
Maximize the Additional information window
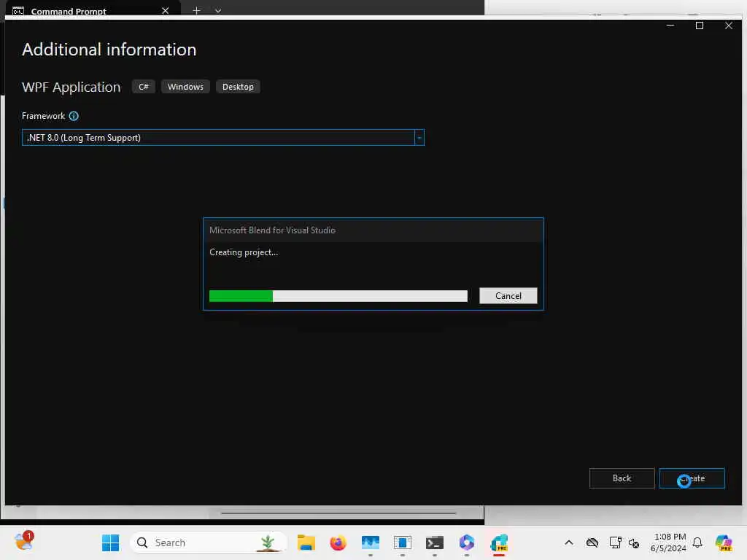point(700,26)
